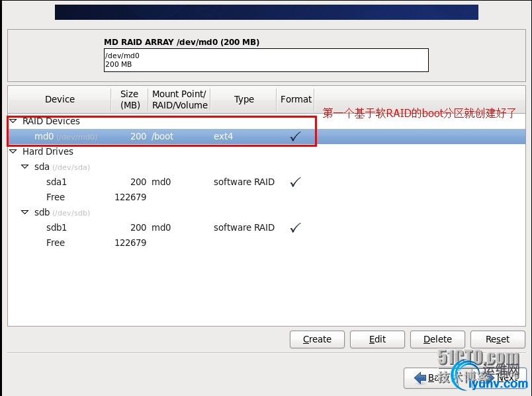
Task: Click the ext4 type cell
Action: tap(223, 136)
